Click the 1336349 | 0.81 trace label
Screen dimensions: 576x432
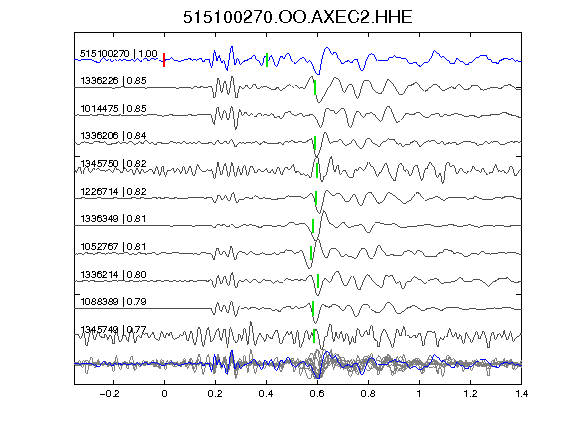[x=114, y=219]
